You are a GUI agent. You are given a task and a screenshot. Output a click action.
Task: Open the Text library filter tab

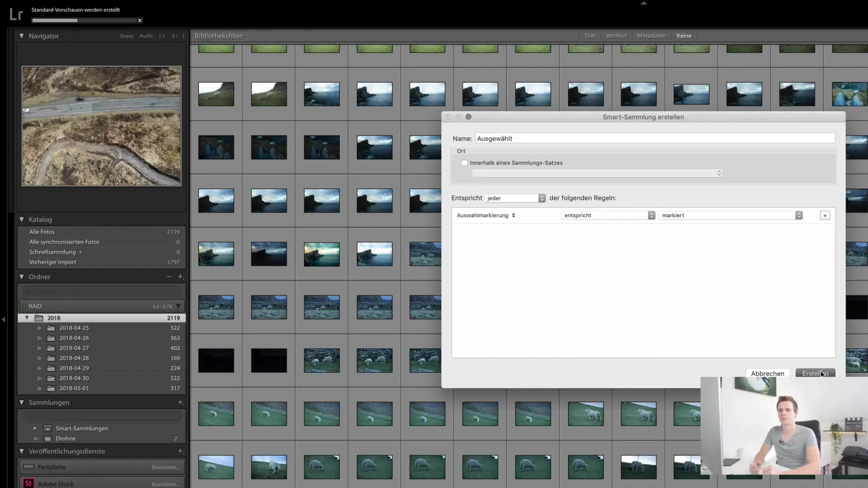590,36
